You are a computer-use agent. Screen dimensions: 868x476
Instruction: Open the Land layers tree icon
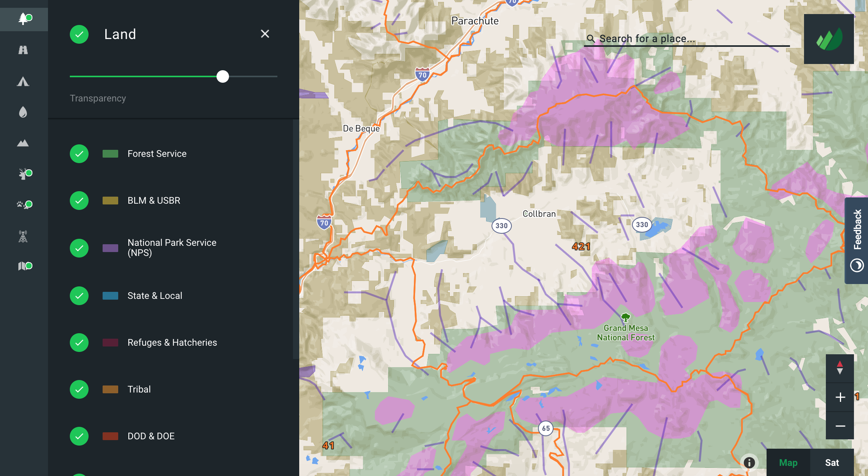[x=23, y=19]
